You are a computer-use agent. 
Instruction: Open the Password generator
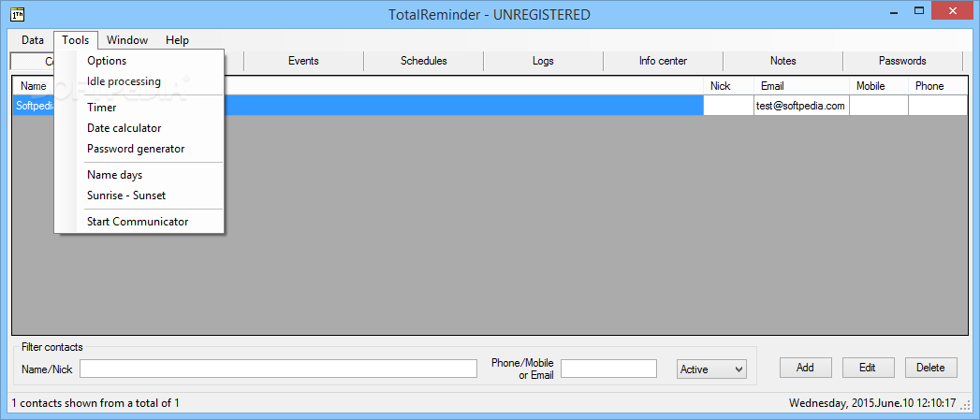[139, 149]
